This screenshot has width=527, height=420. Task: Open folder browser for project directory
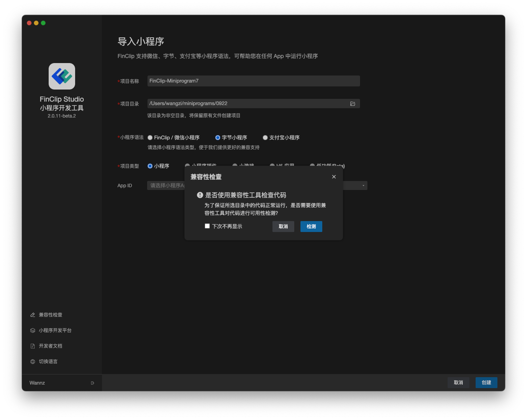tap(353, 104)
